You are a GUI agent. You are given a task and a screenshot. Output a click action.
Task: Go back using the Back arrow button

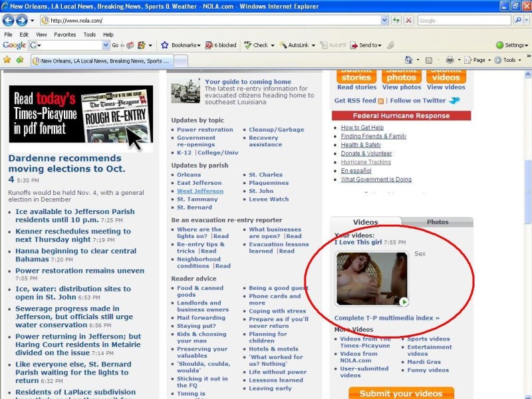[9, 21]
